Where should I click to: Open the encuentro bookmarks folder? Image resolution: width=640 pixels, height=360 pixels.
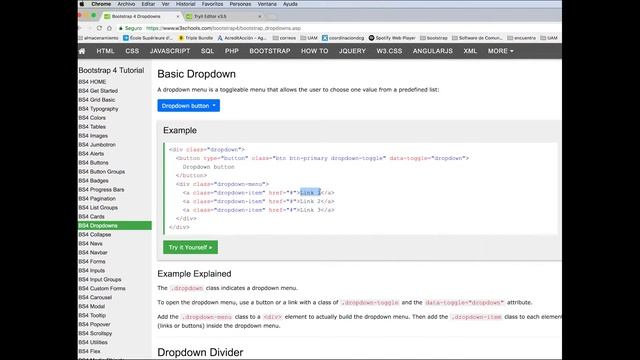[x=521, y=38]
